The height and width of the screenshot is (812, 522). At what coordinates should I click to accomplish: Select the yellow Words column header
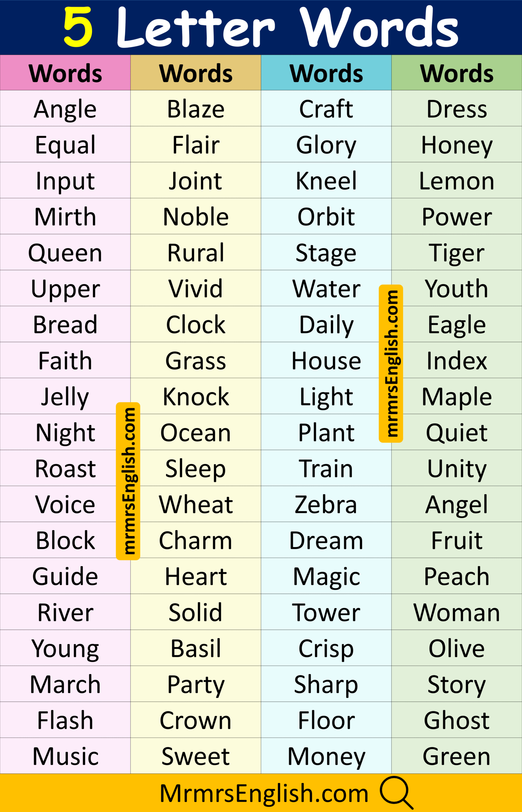[195, 73]
